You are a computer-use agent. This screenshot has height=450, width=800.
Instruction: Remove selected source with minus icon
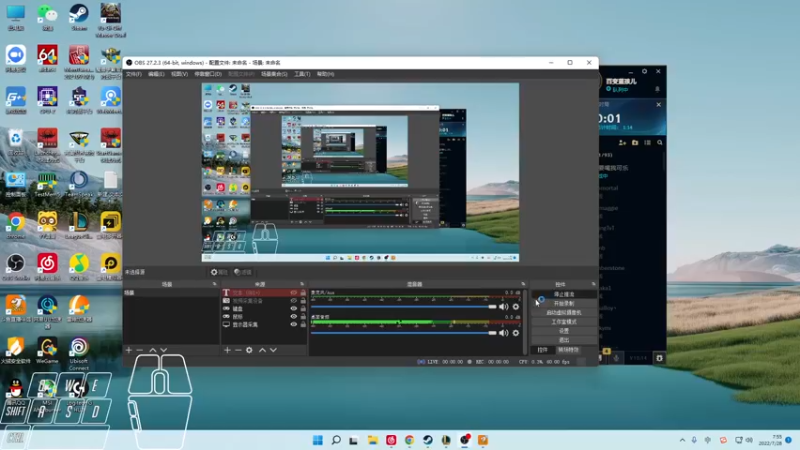(238, 350)
